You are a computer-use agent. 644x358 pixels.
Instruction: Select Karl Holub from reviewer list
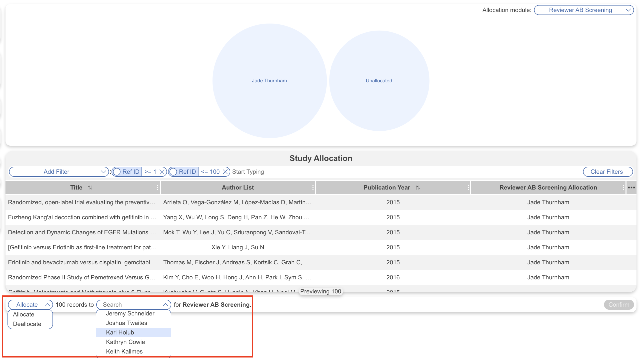click(120, 332)
